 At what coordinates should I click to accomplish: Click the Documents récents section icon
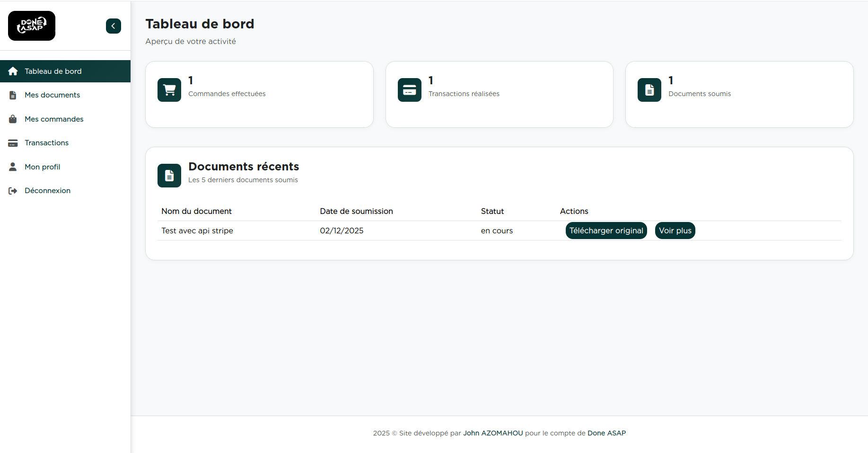(x=169, y=176)
